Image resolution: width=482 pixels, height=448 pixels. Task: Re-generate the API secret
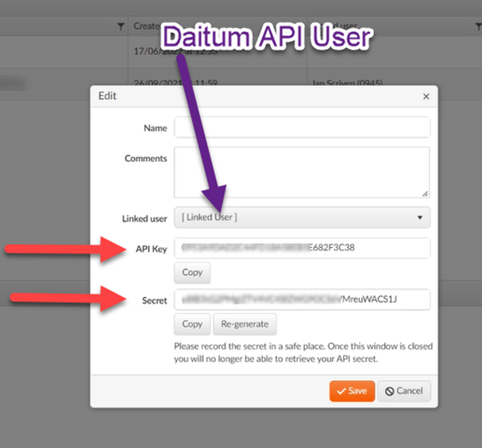(x=245, y=324)
